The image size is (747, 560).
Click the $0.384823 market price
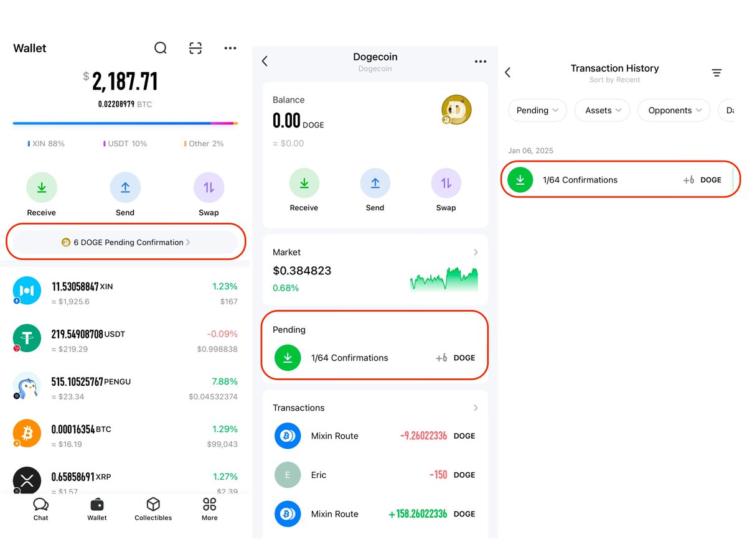[302, 271]
